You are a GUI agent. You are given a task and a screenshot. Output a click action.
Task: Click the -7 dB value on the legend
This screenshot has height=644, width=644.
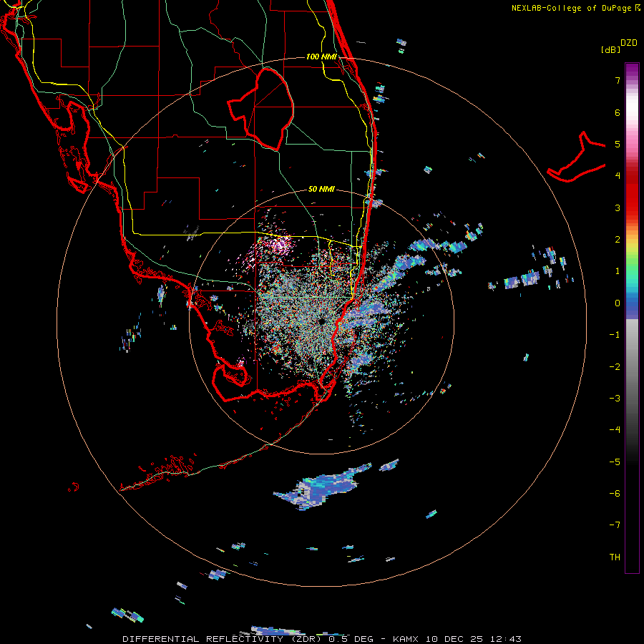[x=615, y=525]
